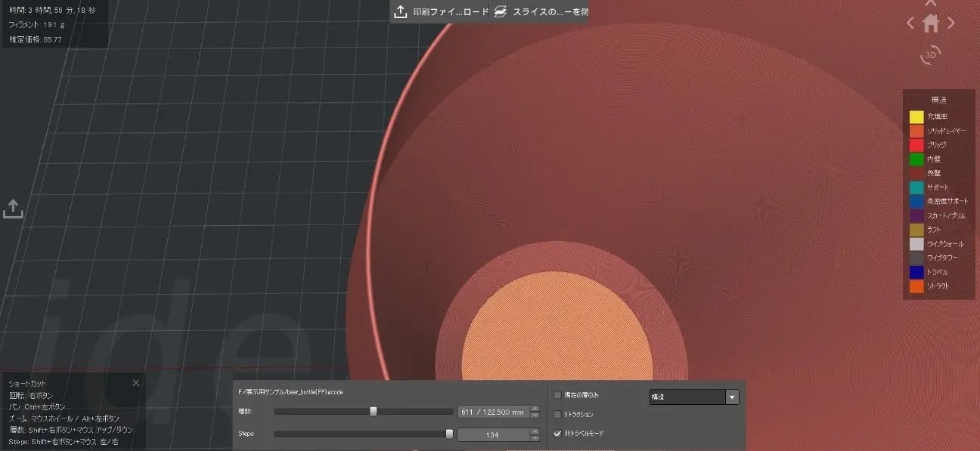
Task: Rotate view left with the left arrow
Action: click(x=911, y=23)
